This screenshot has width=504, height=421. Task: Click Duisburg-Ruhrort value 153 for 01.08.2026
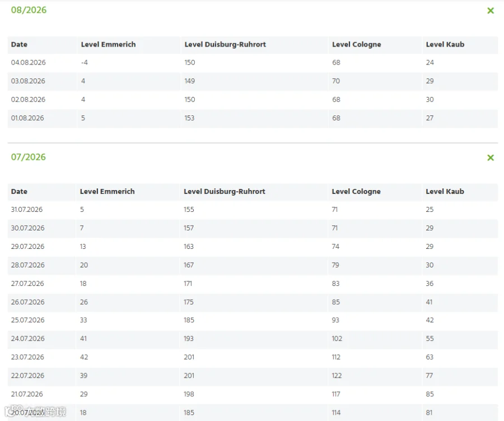click(189, 118)
